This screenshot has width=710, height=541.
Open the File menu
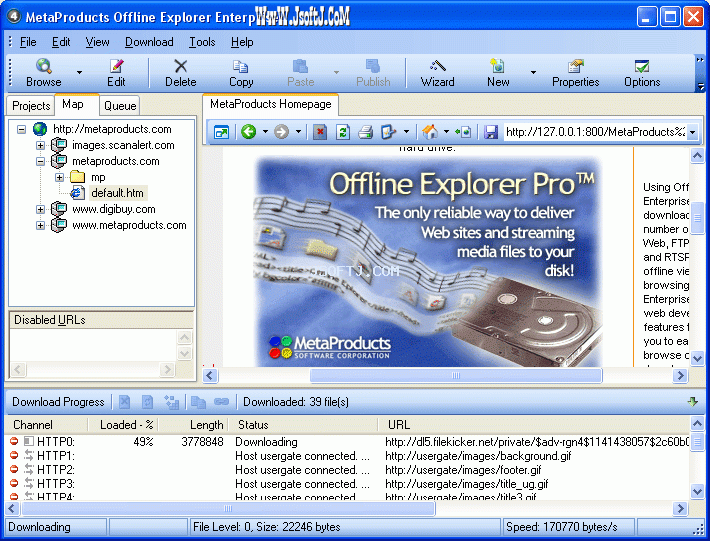click(x=28, y=42)
